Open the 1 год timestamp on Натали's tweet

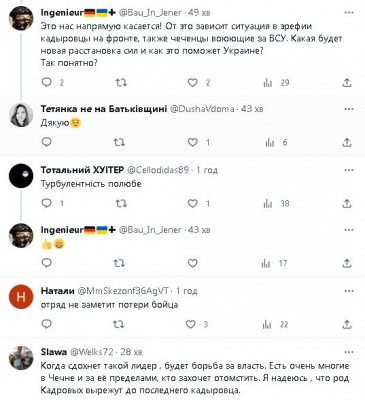pos(186,291)
